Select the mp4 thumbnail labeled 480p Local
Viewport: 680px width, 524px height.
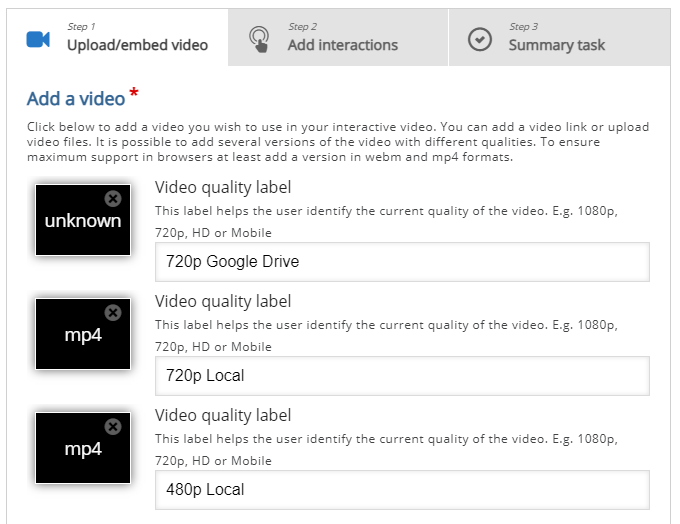pos(83,448)
